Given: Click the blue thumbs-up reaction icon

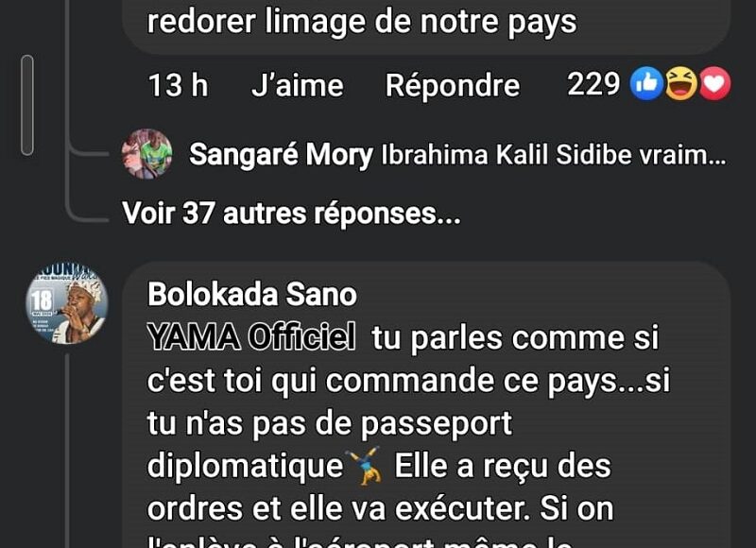Looking at the screenshot, I should 646,84.
